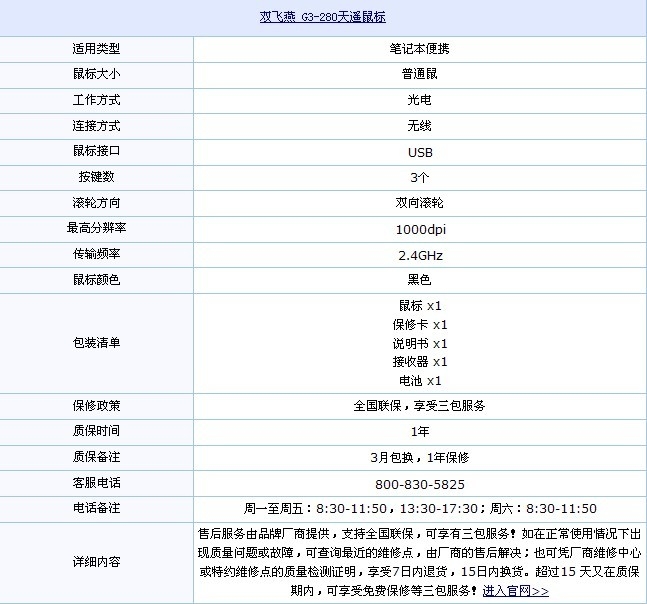Screen dimensions: 647x604
Task: Click the 无线 value
Action: pos(420,125)
